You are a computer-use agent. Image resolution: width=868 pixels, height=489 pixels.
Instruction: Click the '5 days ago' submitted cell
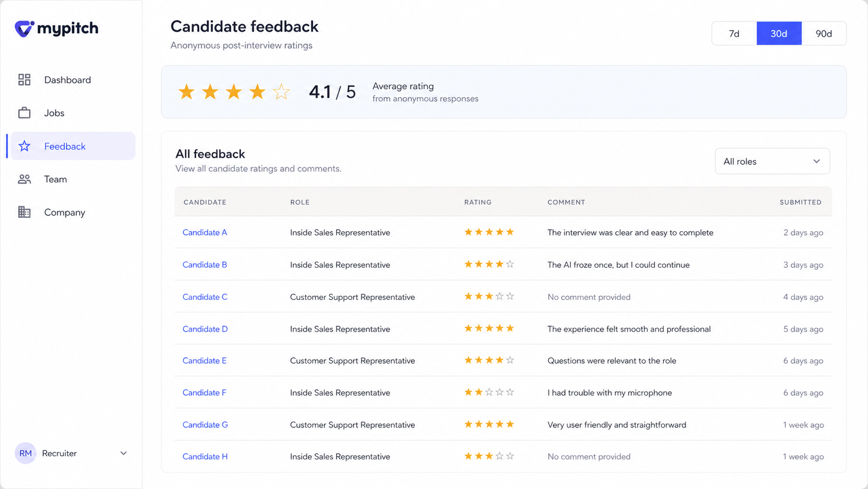[x=803, y=329]
